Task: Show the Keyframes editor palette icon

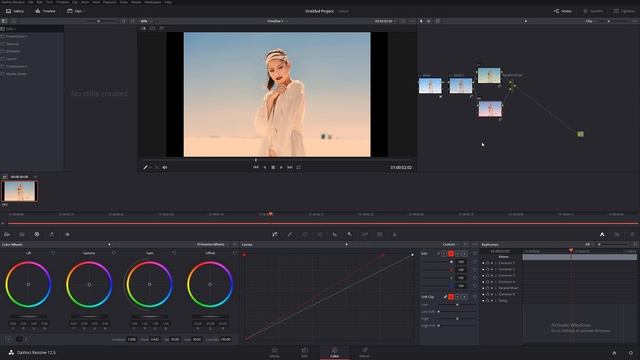Action: click(x=602, y=234)
